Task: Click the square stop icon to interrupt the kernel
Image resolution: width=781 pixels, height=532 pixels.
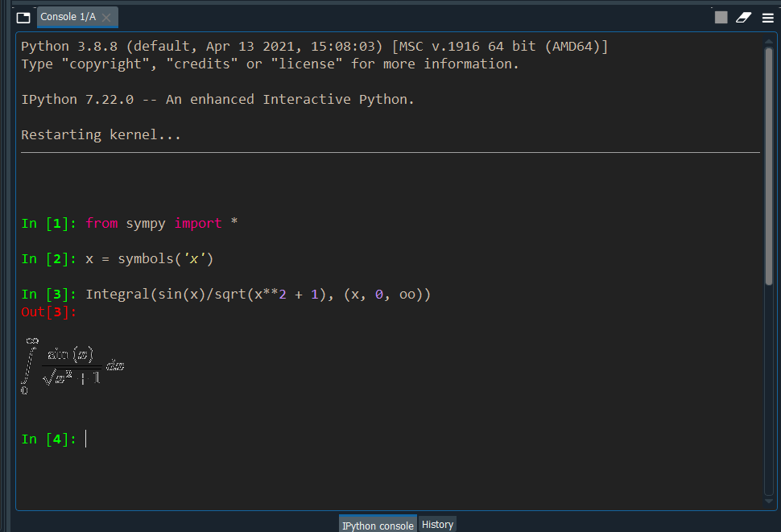Action: coord(721,17)
